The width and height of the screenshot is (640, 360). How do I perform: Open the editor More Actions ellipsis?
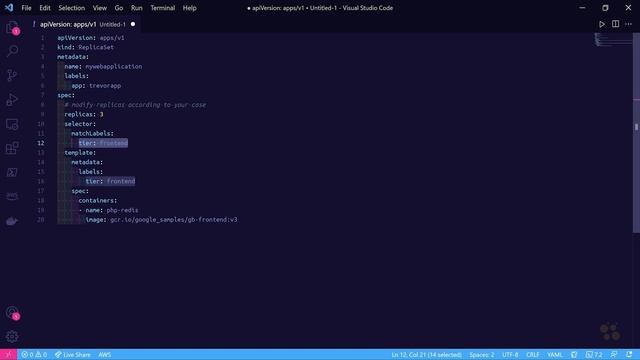coord(629,24)
